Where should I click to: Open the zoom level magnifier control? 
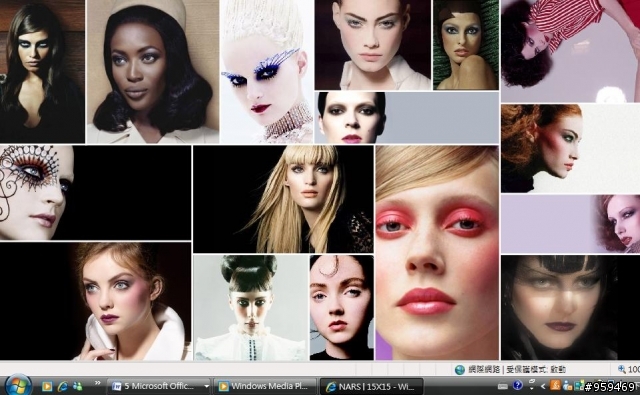(622, 369)
